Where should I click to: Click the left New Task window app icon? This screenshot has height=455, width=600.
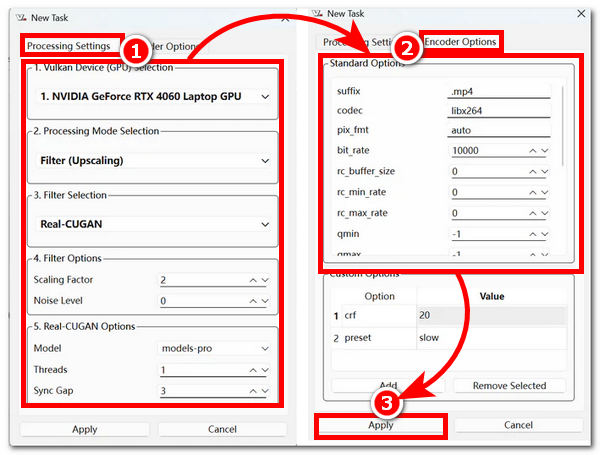[21, 18]
